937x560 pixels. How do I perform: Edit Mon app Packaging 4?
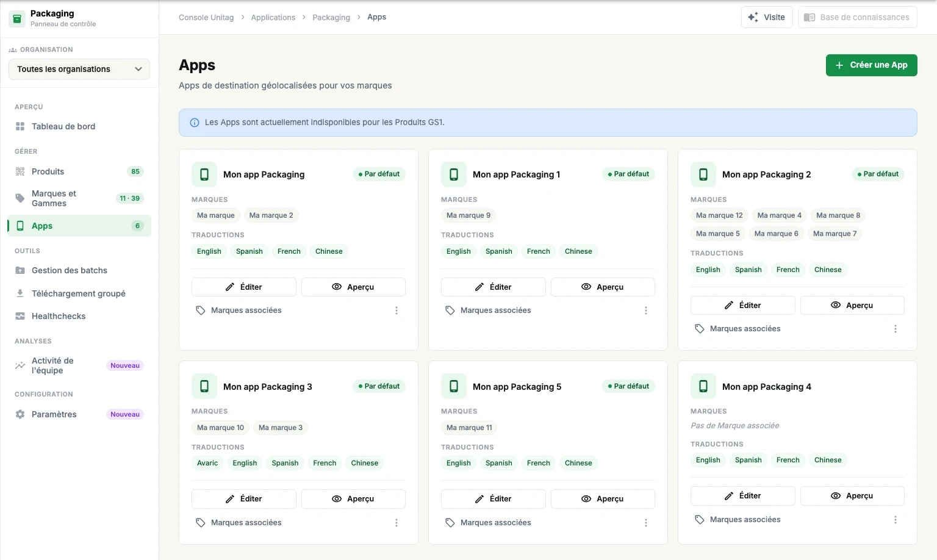coord(742,496)
